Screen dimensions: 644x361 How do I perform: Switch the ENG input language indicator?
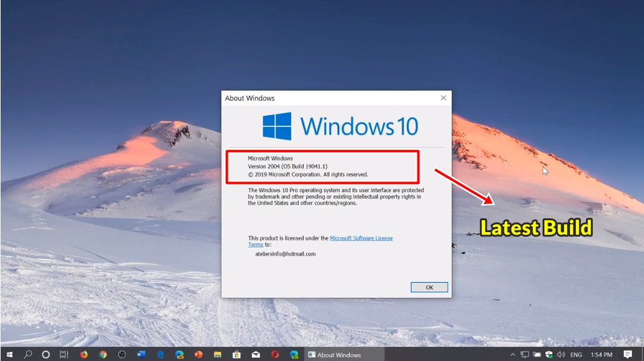576,355
